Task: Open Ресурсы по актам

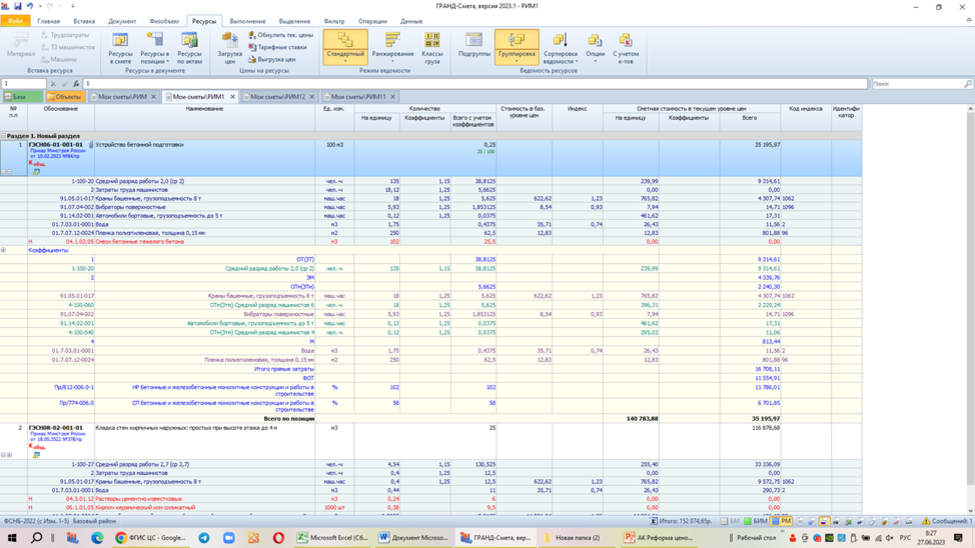Action: [x=189, y=49]
